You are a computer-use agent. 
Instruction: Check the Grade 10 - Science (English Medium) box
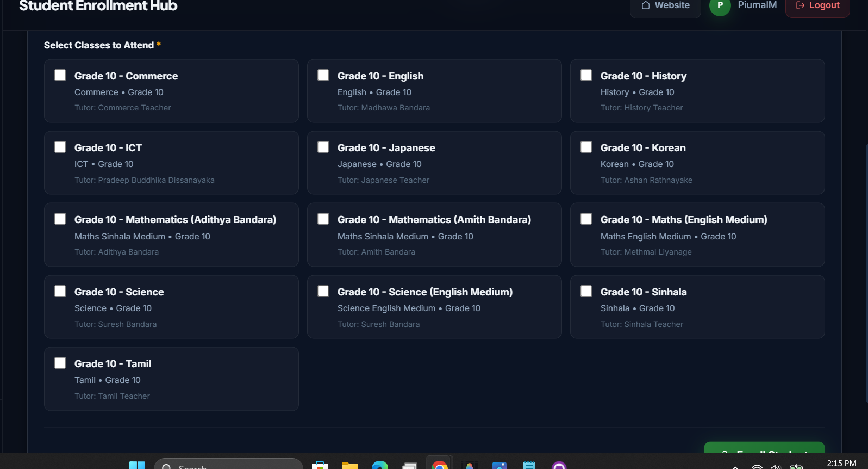[x=323, y=291]
